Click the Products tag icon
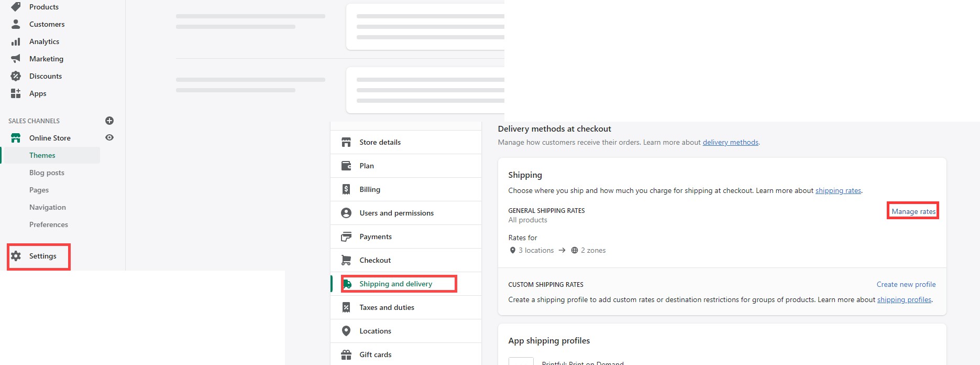This screenshot has height=365, width=980. click(x=16, y=7)
